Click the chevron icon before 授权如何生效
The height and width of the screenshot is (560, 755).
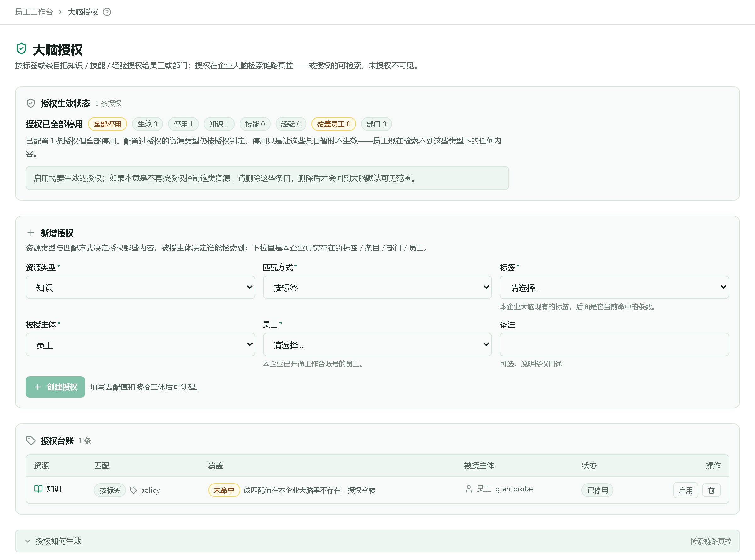(x=28, y=541)
